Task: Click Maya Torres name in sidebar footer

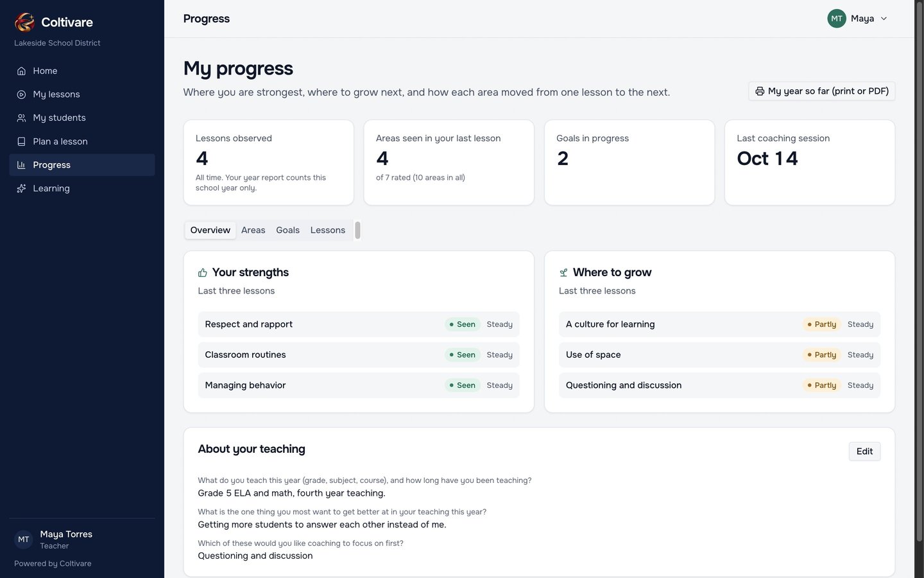Action: [66, 534]
